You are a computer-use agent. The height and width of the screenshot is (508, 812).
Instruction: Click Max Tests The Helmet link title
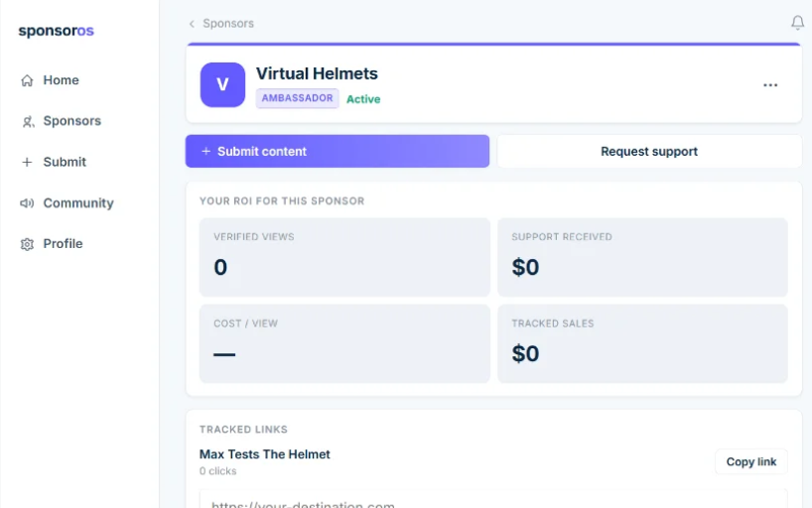point(265,454)
